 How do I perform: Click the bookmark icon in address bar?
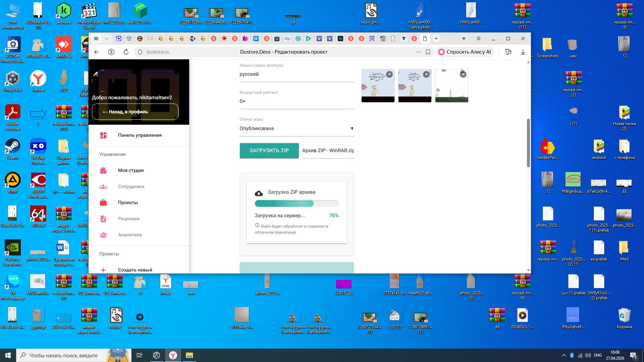[x=428, y=52]
